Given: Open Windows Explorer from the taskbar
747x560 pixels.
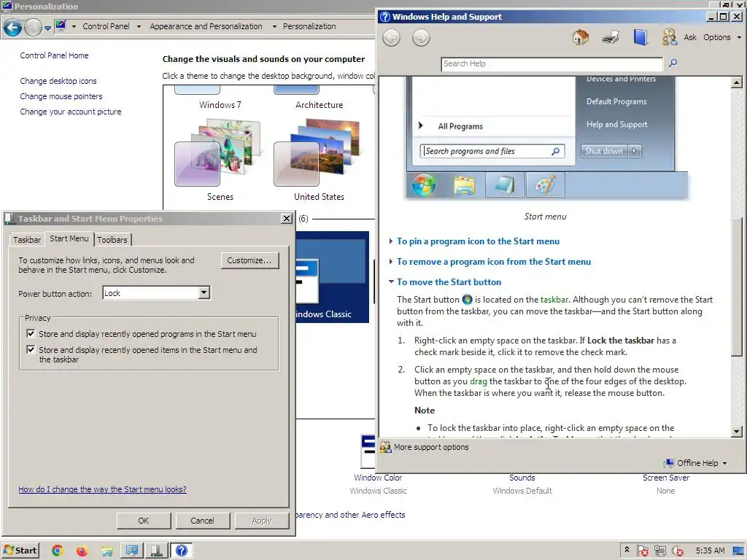Looking at the screenshot, I should pyautogui.click(x=107, y=551).
